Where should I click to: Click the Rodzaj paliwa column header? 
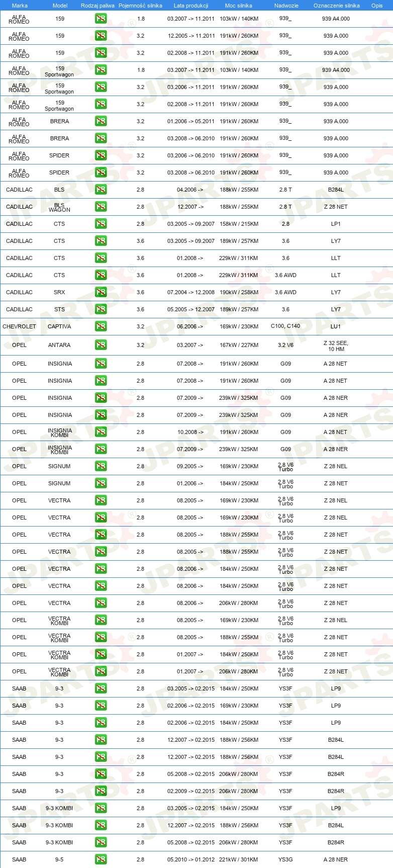point(97,6)
